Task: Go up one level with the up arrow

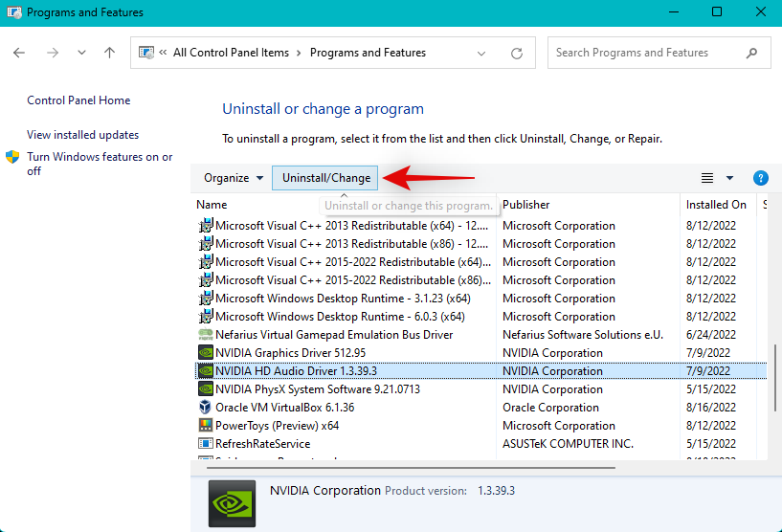Action: 110,53
